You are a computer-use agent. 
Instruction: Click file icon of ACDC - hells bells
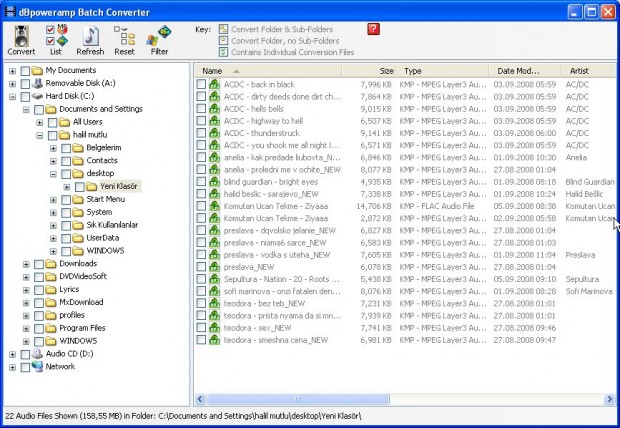214,108
